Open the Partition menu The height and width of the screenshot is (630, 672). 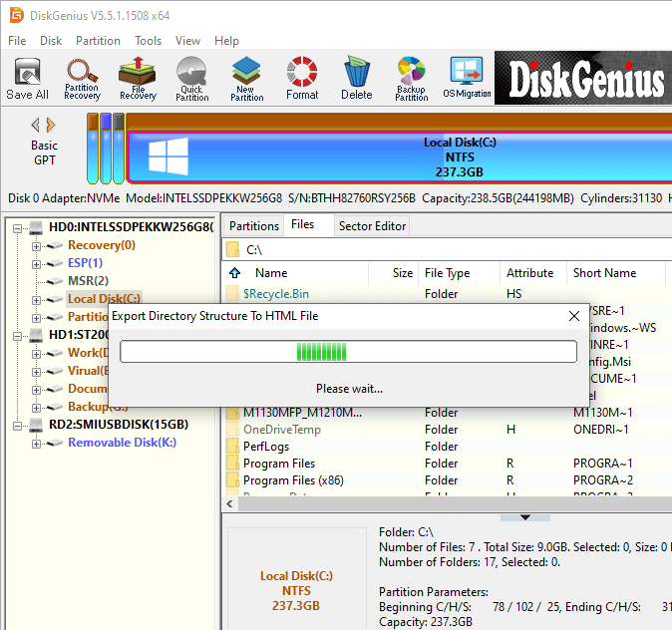[98, 41]
